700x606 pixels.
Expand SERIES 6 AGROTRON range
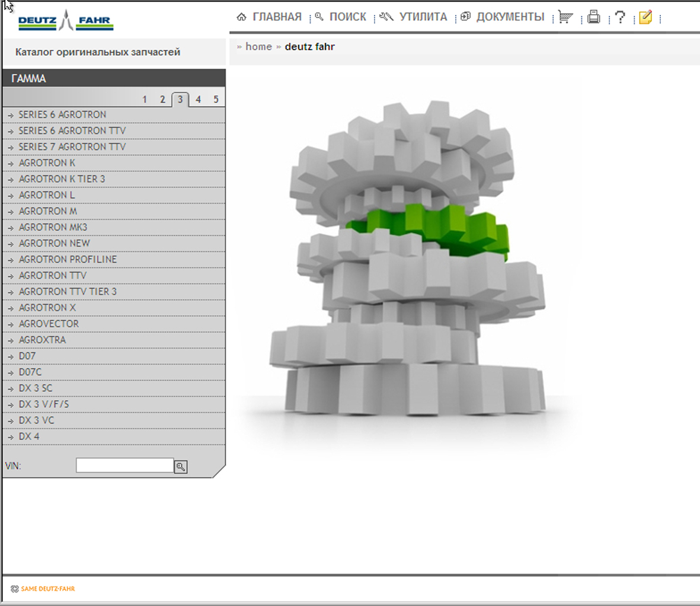pyautogui.click(x=62, y=114)
